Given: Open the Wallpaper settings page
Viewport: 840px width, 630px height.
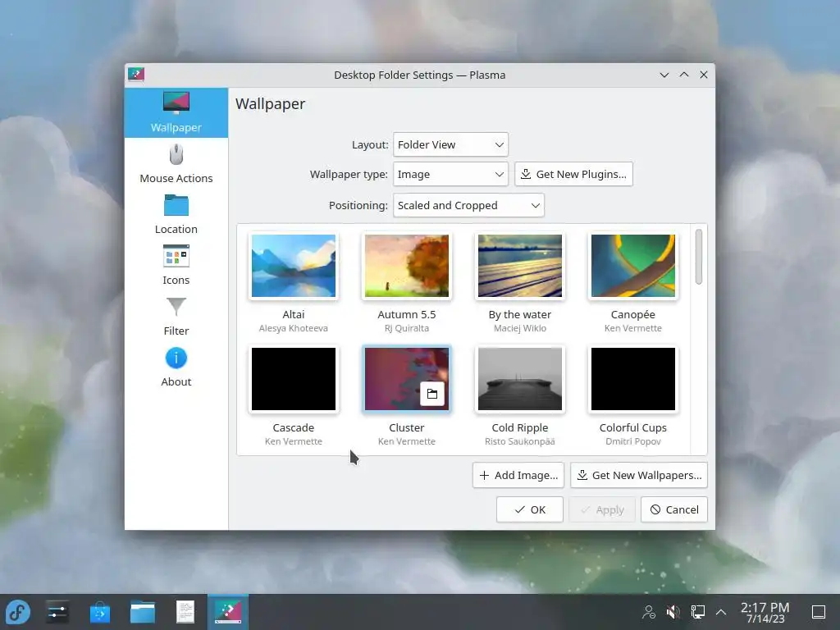Looking at the screenshot, I should tap(176, 112).
